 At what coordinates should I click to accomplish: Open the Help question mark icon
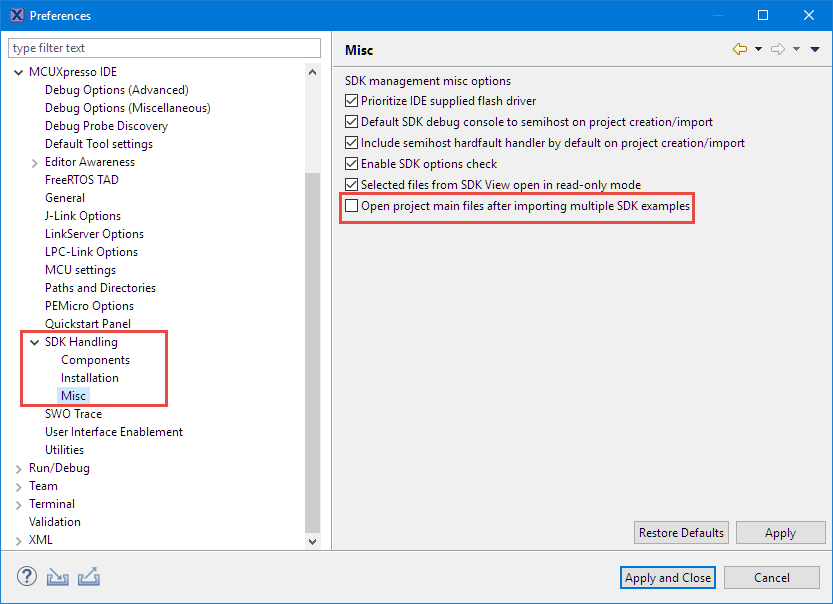tap(27, 577)
